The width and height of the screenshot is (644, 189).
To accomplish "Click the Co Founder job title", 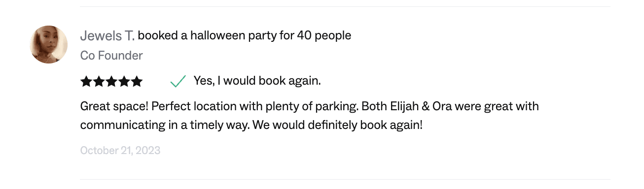I will pyautogui.click(x=111, y=56).
